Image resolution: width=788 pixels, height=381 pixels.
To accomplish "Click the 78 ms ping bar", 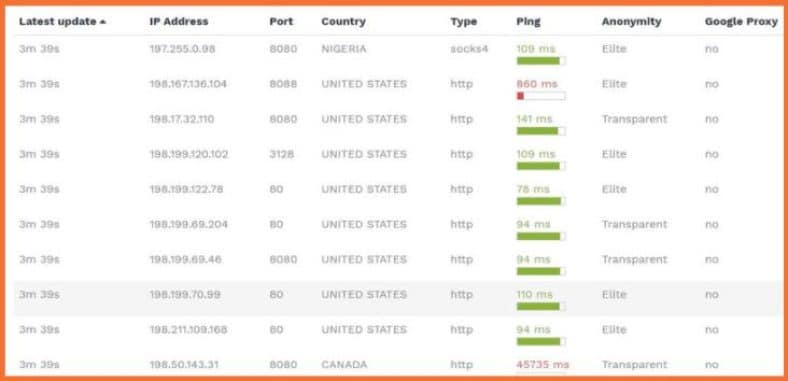I will click(541, 201).
